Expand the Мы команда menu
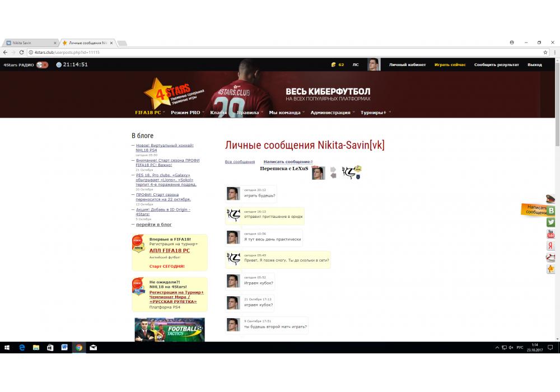Viewport: 560px width, 392px height. click(286, 113)
